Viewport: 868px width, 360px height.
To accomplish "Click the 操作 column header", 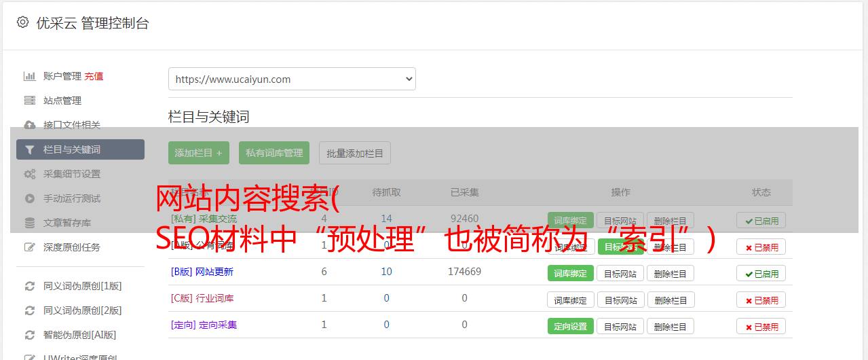I will [620, 192].
